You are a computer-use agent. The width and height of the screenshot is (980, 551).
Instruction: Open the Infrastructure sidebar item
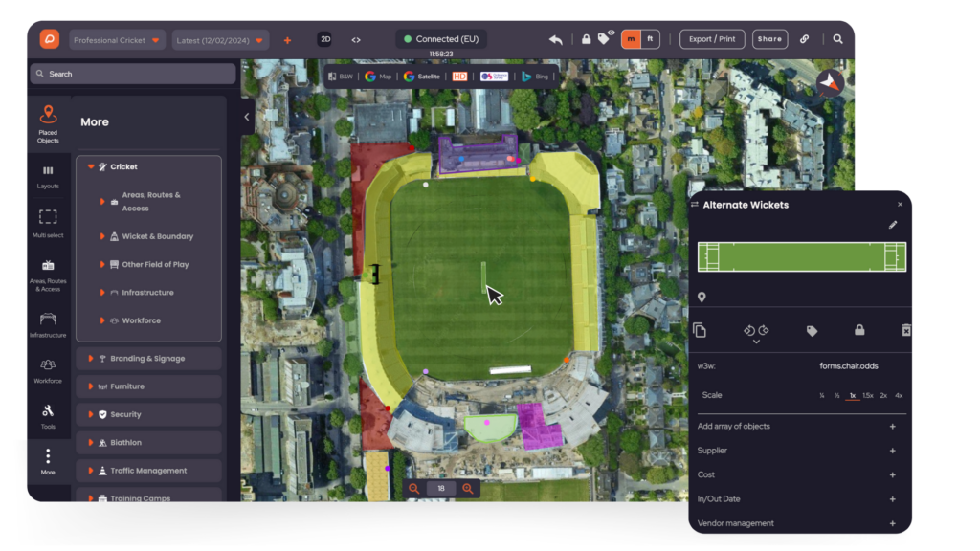[48, 325]
